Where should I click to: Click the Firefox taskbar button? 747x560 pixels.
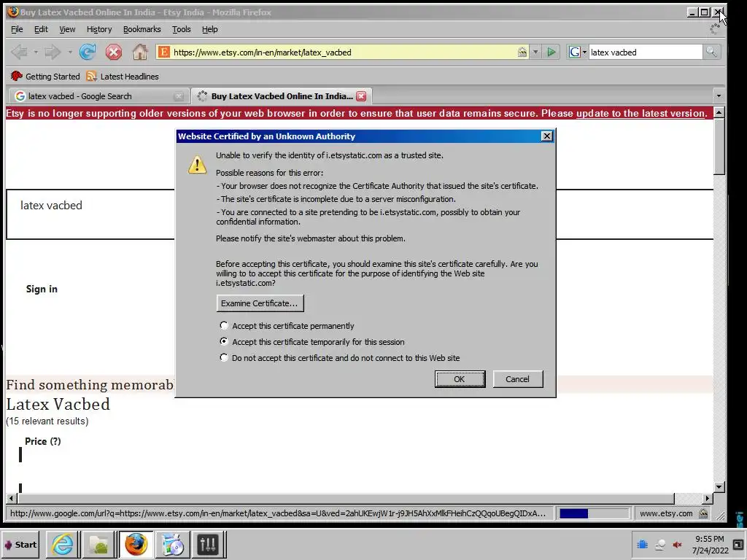(136, 544)
